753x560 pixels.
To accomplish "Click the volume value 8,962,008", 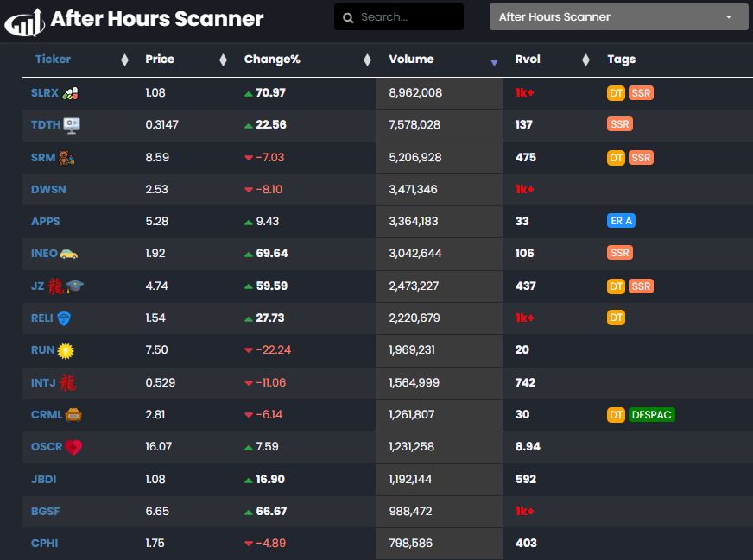I will [415, 92].
